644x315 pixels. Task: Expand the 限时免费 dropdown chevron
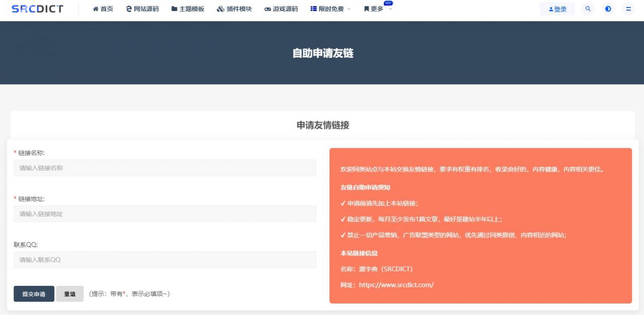348,9
